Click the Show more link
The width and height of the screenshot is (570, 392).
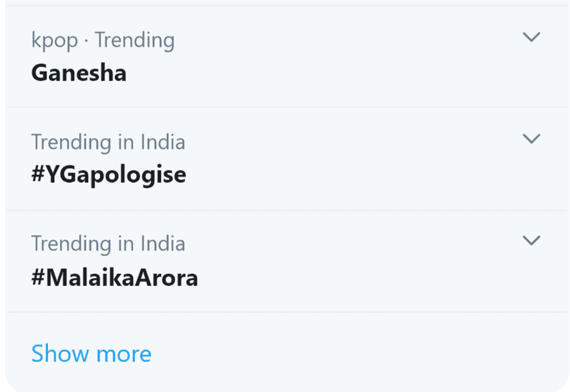[91, 353]
